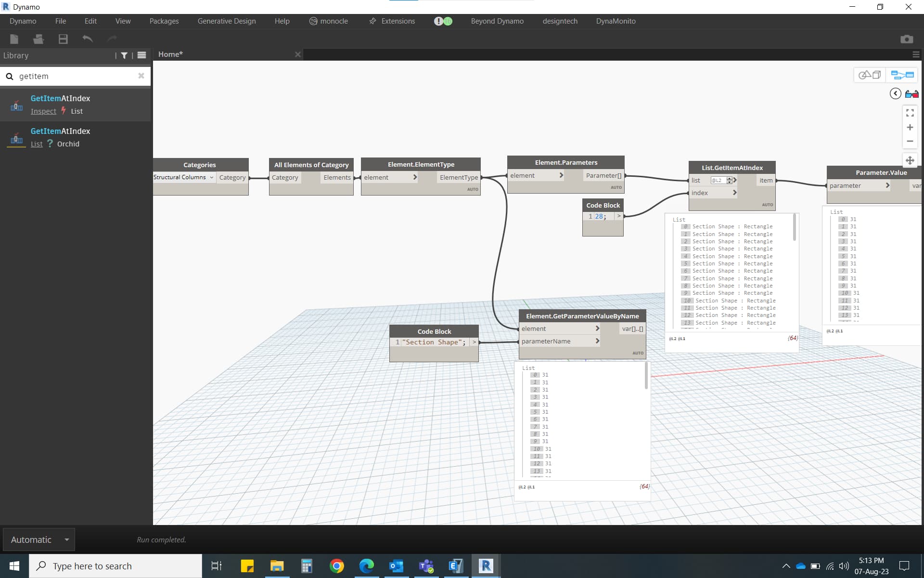The width and height of the screenshot is (924, 578).
Task: Clear the getitem search query
Action: (x=141, y=76)
